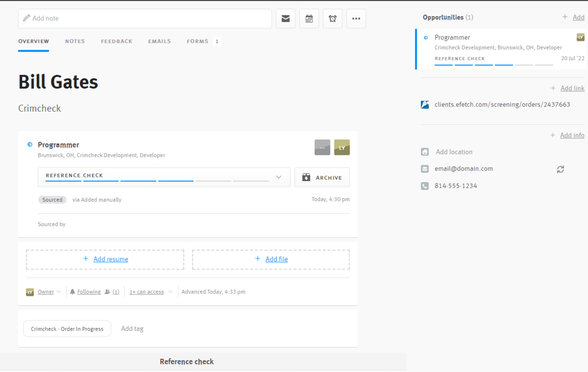
Task: Click the stage progress bar in sidebar opportunity
Action: pos(494,65)
